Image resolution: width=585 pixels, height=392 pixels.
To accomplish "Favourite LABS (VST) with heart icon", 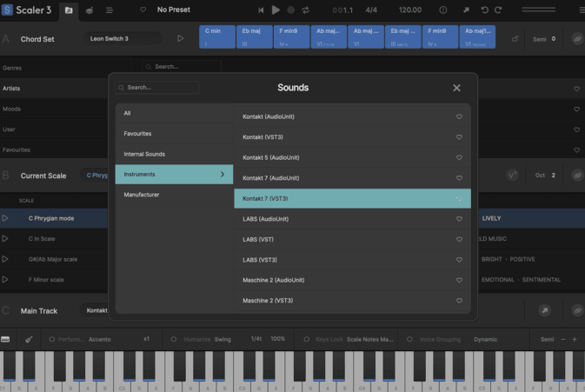I will pyautogui.click(x=459, y=240).
